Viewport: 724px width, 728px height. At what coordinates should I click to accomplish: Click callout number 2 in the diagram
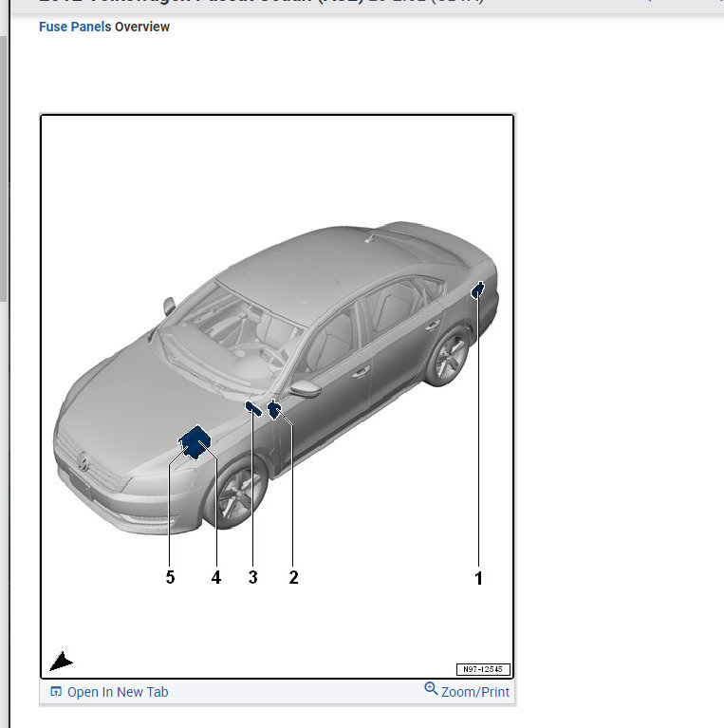[293, 577]
